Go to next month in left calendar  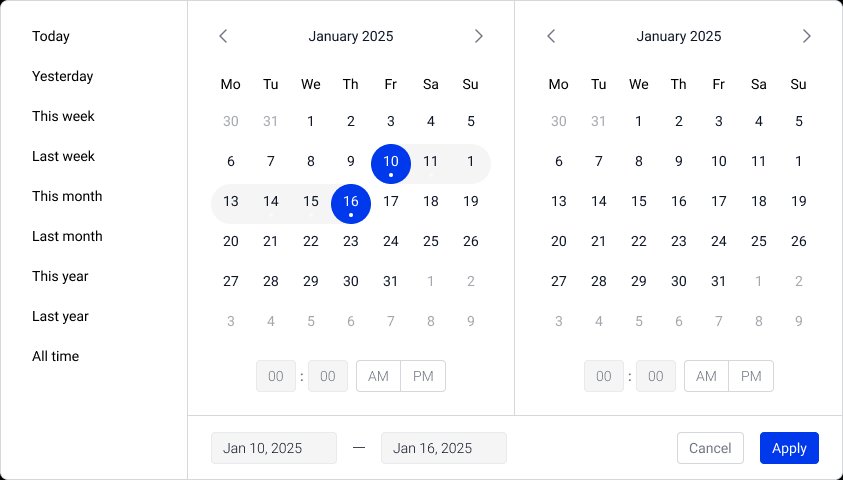pyautogui.click(x=478, y=36)
